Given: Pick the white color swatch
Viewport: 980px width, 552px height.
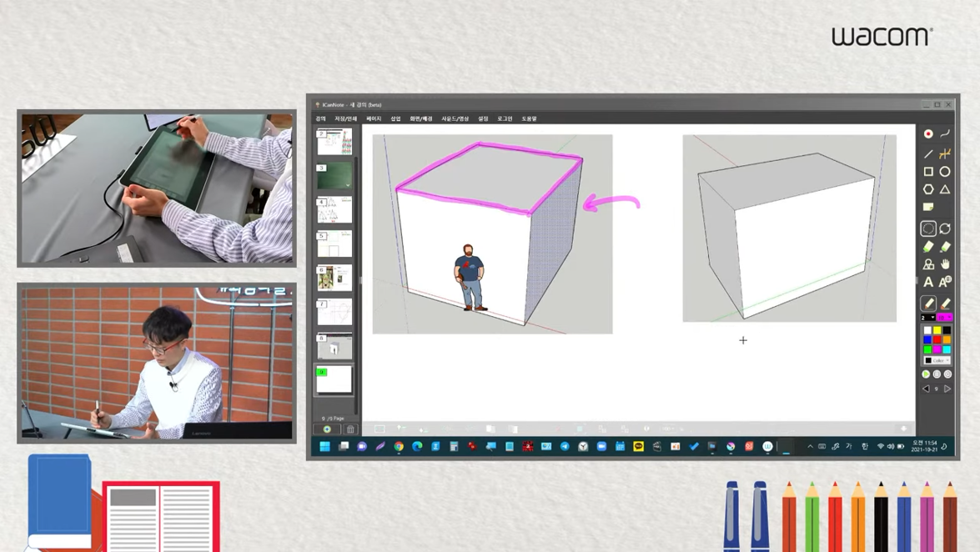Looking at the screenshot, I should (927, 330).
